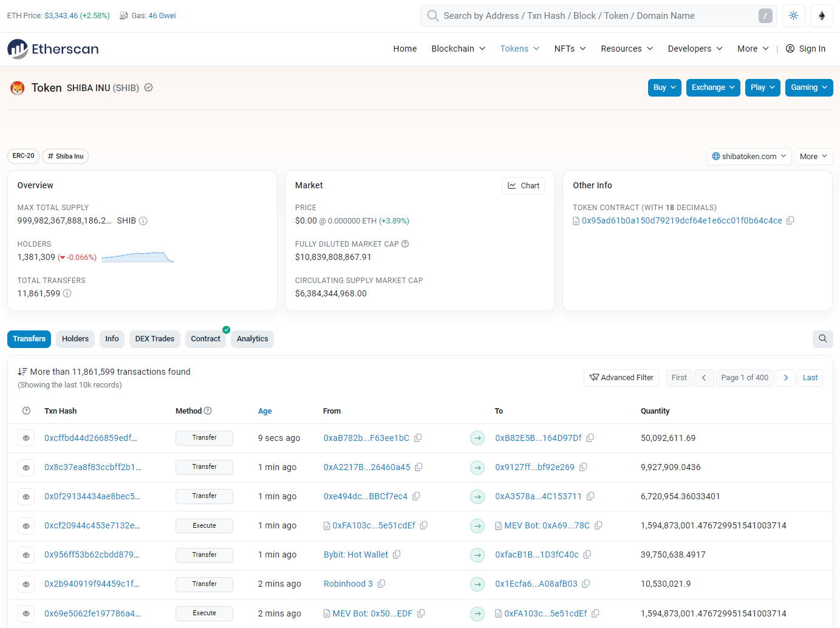Image resolution: width=840 pixels, height=628 pixels.
Task: Copy From address 0xA2217B...26460a45
Action: tap(418, 467)
